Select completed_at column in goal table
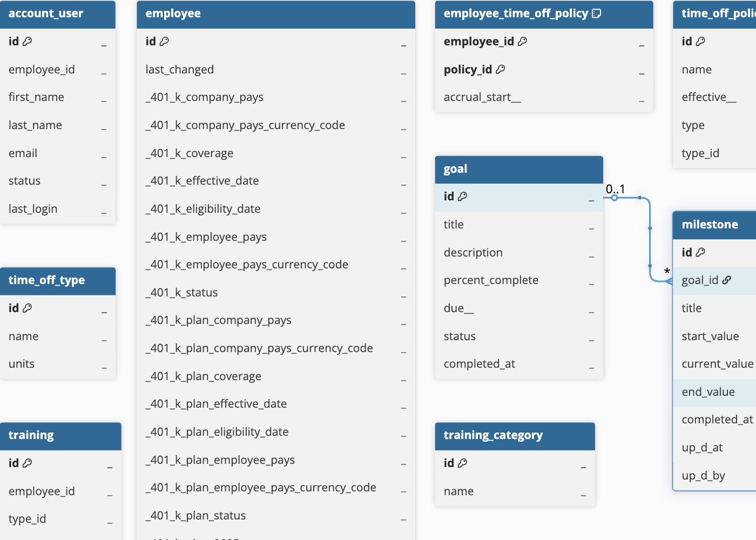The image size is (756, 540). (x=519, y=364)
